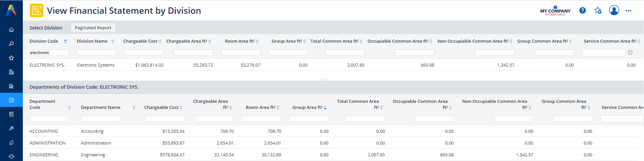Open the search icon in sidebar
Viewport: 644px width, 161px height.
(x=11, y=44)
